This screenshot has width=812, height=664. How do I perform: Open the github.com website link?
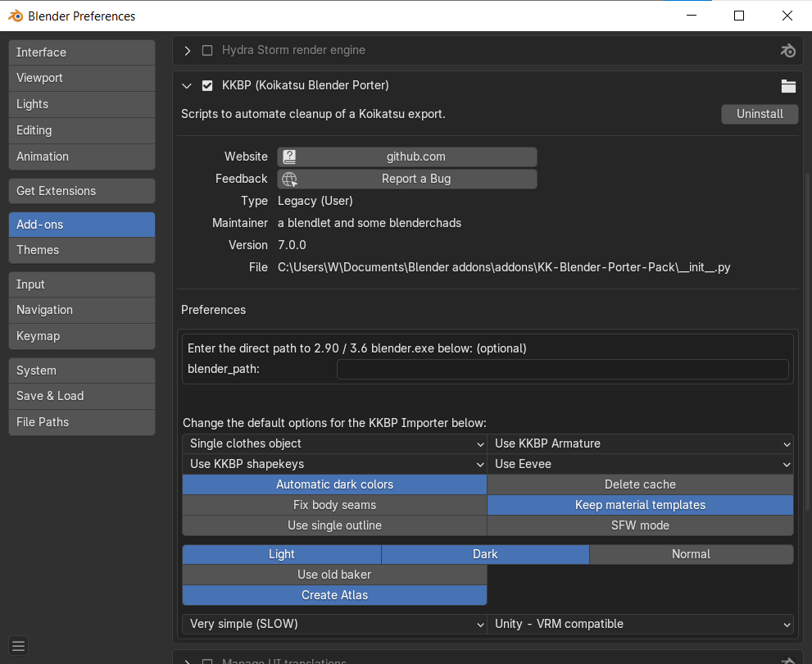pyautogui.click(x=407, y=157)
